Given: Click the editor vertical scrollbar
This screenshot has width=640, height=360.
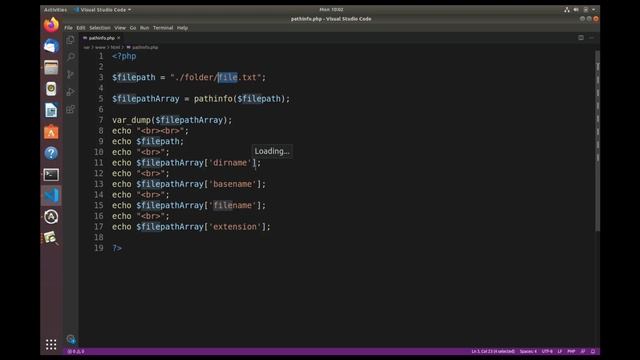Looking at the screenshot, I should click(597, 141).
